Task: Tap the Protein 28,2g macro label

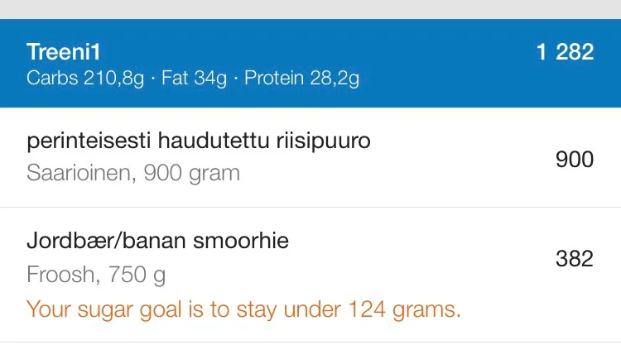Action: pos(301,79)
